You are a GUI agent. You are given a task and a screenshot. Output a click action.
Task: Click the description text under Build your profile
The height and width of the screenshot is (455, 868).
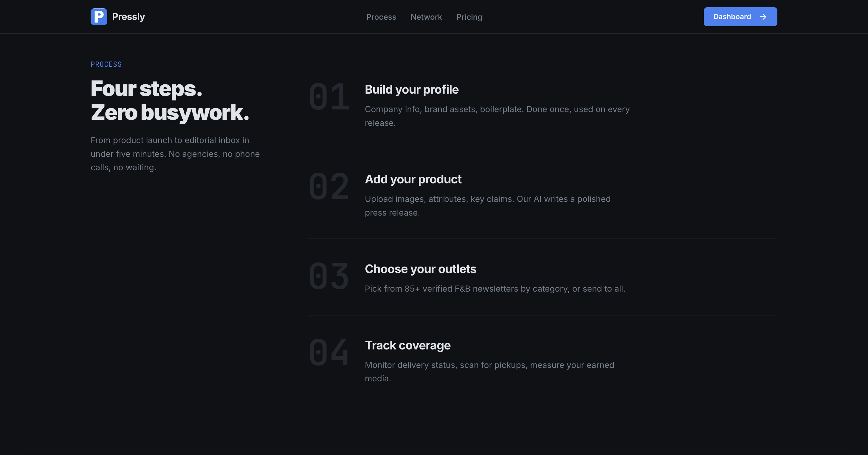point(497,116)
